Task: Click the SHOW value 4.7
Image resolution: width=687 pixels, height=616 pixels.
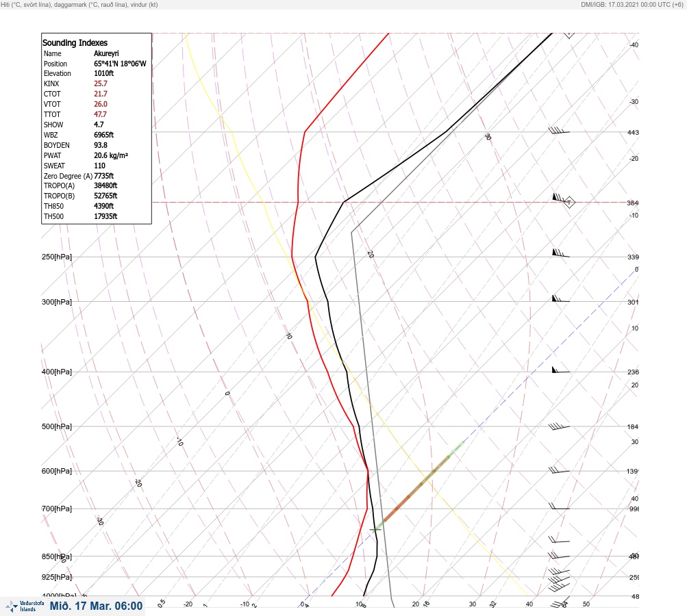Action: coord(99,125)
